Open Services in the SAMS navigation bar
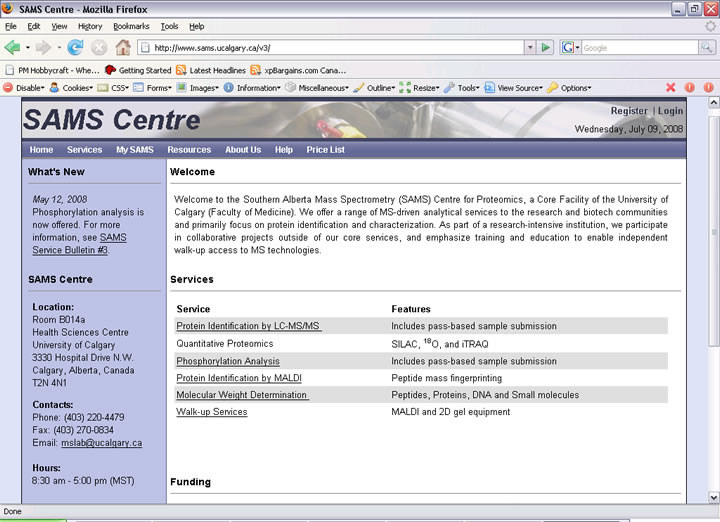Image resolution: width=720 pixels, height=522 pixels. (84, 150)
